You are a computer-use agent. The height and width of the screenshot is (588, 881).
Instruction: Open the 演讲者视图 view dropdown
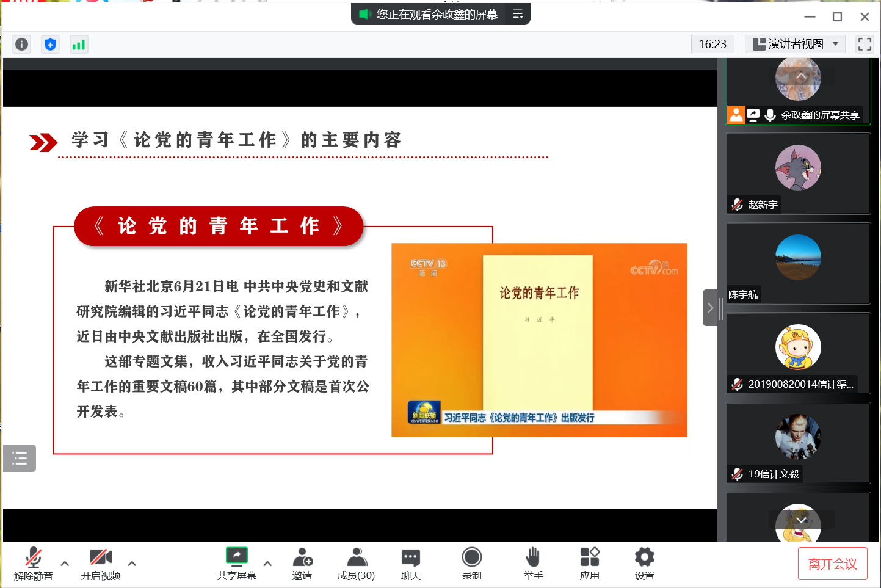pos(795,44)
